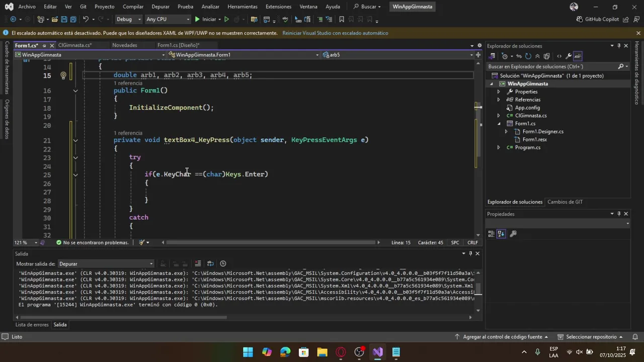Click the Undo arrow icon
The image size is (644, 362).
click(x=86, y=19)
